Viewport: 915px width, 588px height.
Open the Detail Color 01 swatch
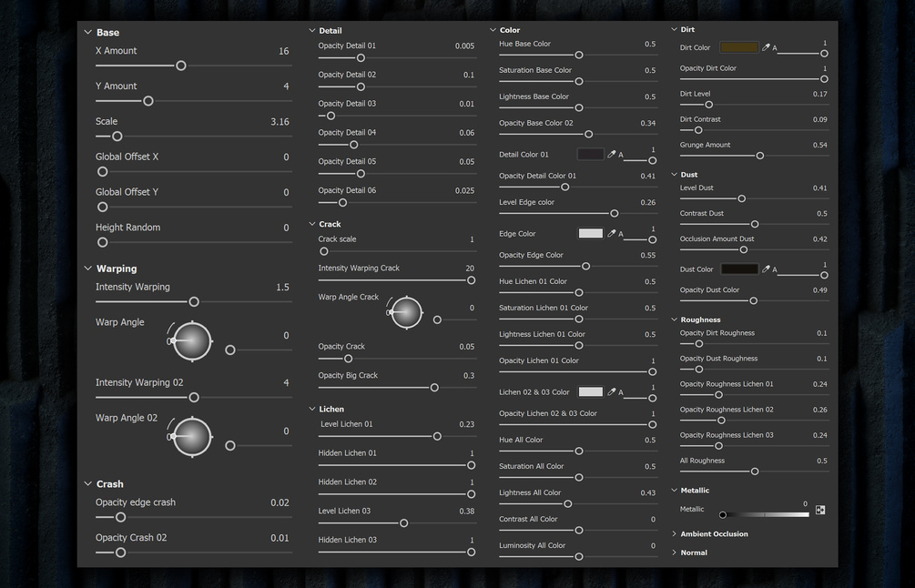point(590,154)
